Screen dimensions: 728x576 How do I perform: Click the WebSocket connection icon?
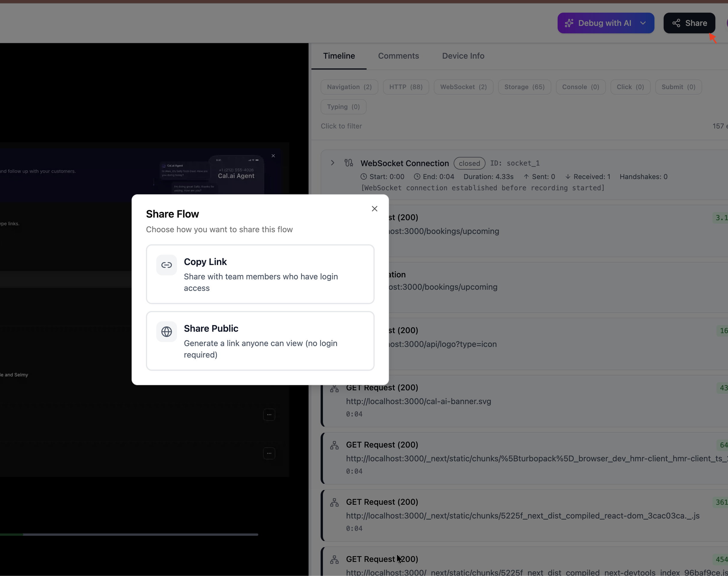(x=348, y=163)
